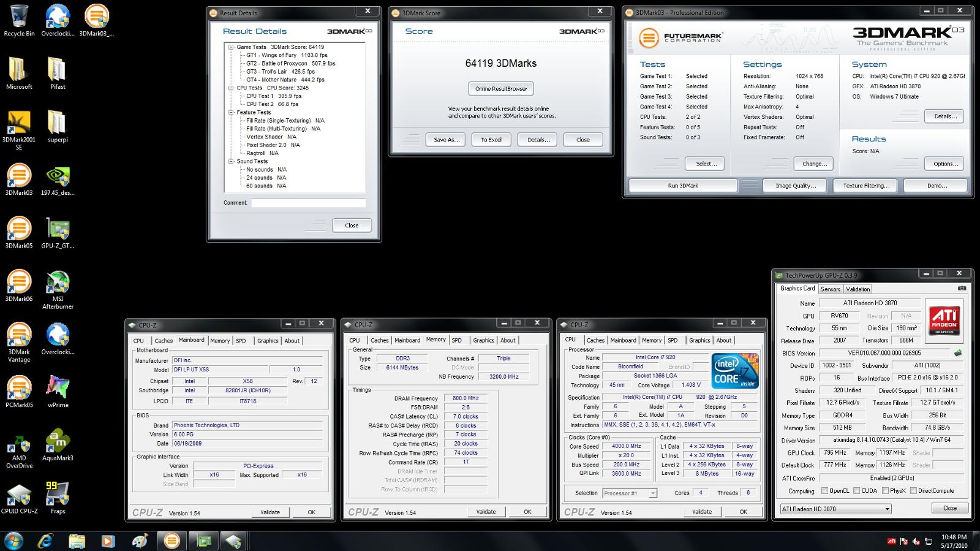980x551 pixels.
Task: Launch the 3DMark05 desktop shortcut
Action: [x=19, y=232]
